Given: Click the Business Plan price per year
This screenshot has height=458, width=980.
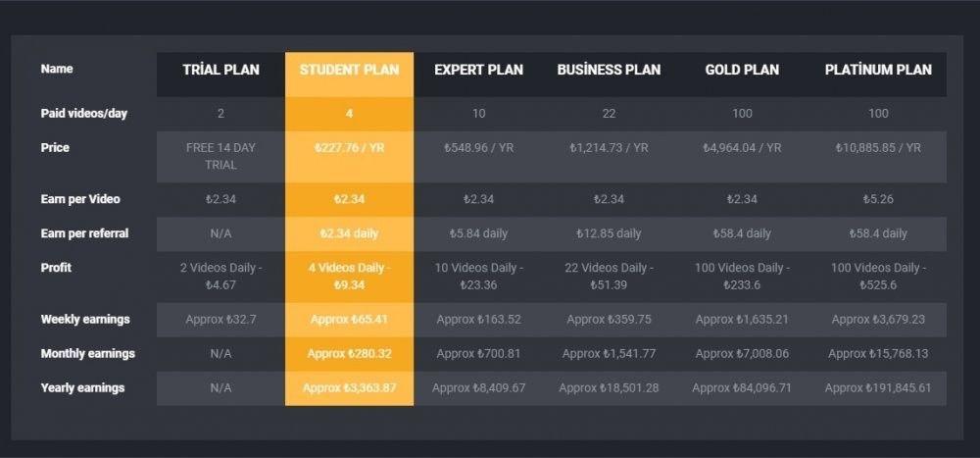Looking at the screenshot, I should tap(609, 148).
